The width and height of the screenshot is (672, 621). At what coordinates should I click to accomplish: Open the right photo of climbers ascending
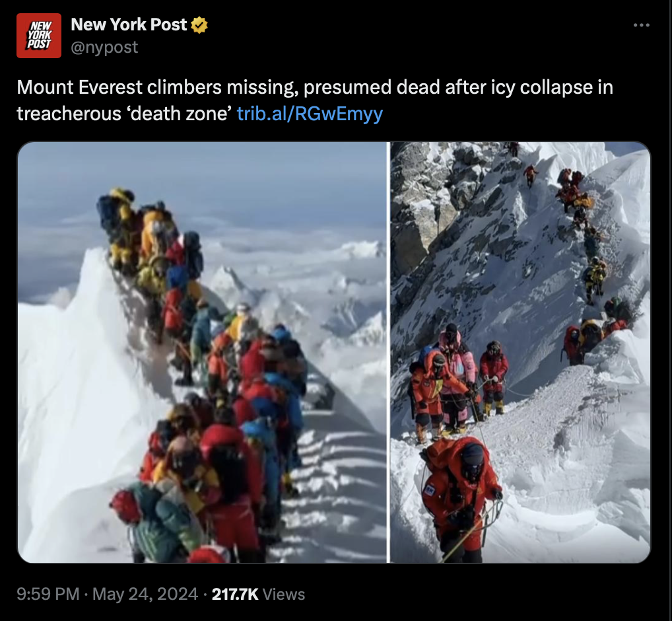[520, 352]
